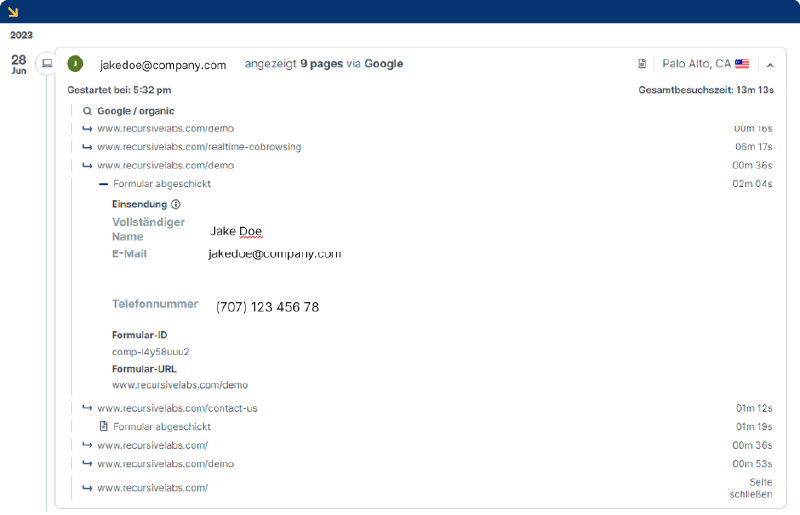800x515 pixels.
Task: Open the contact-us page link
Action: pyautogui.click(x=177, y=408)
